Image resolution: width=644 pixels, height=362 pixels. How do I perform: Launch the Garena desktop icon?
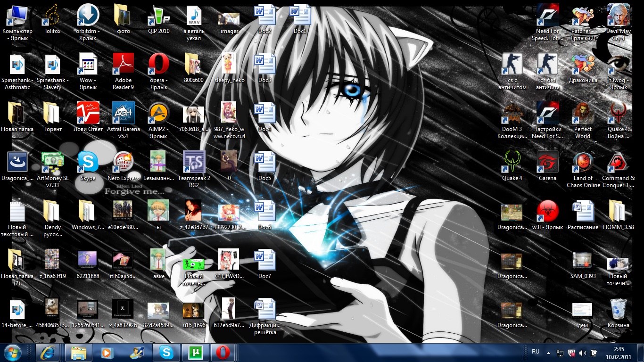(x=547, y=162)
